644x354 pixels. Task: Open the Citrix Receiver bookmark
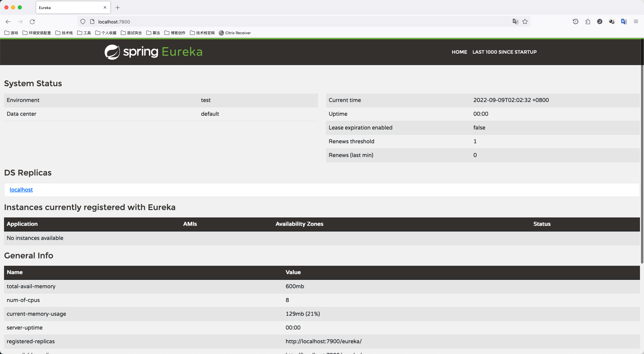(x=235, y=33)
